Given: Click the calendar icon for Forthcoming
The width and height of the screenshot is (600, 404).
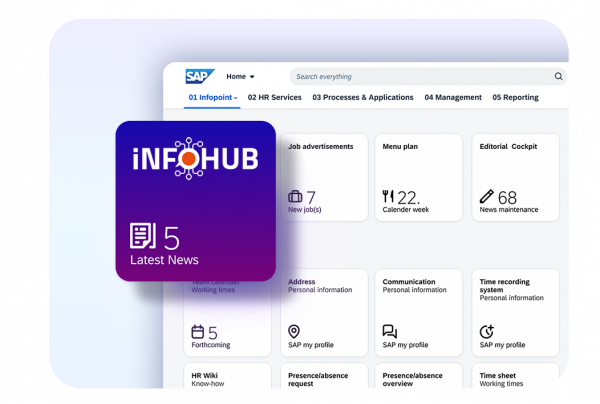Looking at the screenshot, I should (x=197, y=332).
